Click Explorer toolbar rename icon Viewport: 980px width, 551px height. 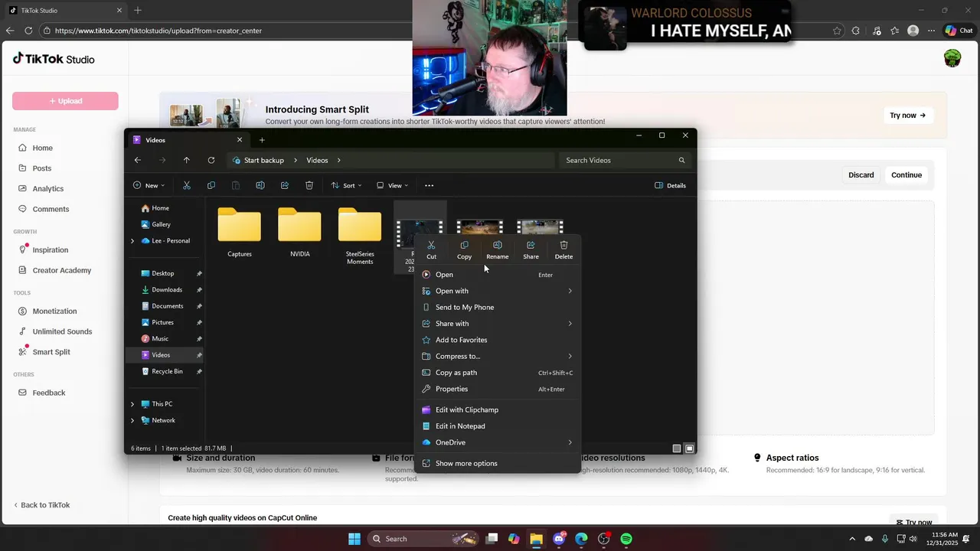point(260,185)
